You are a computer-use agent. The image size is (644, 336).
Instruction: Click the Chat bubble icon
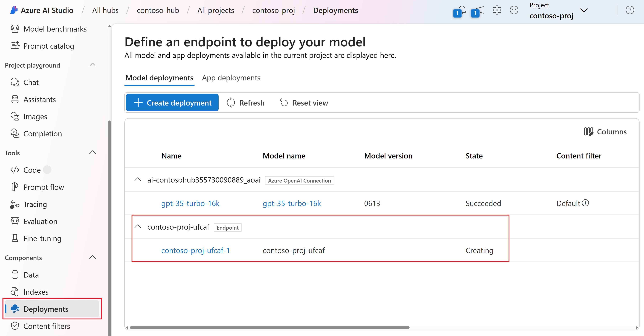click(15, 82)
